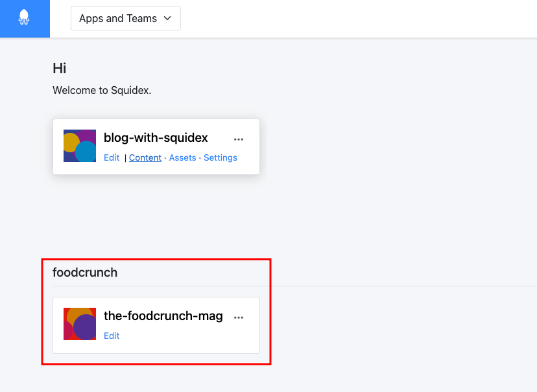The image size is (537, 392).
Task: Click the Hi greeting heading
Action: tap(60, 69)
